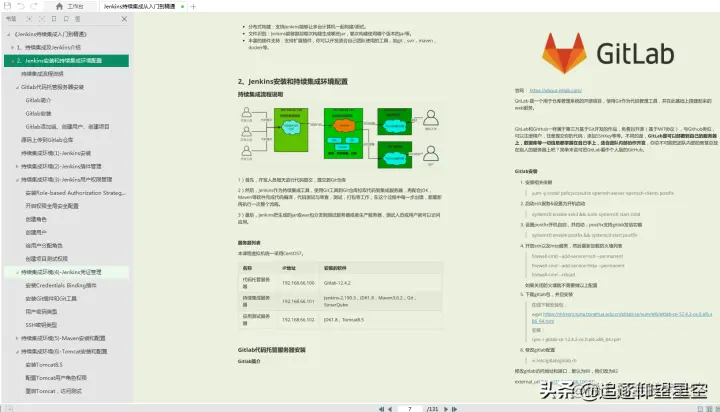Select bookmark Gitlab添加组、创建用户、创建项目
The image size is (720, 412).
tap(68, 127)
